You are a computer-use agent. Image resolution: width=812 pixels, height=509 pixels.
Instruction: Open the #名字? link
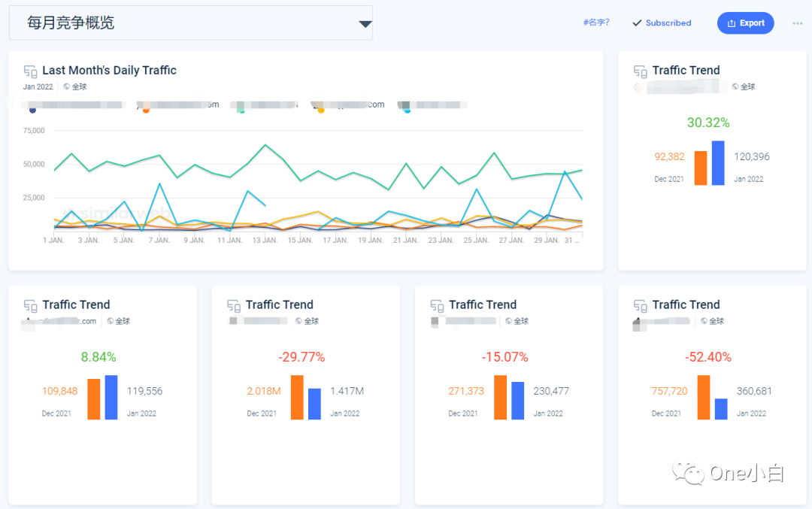pyautogui.click(x=597, y=23)
